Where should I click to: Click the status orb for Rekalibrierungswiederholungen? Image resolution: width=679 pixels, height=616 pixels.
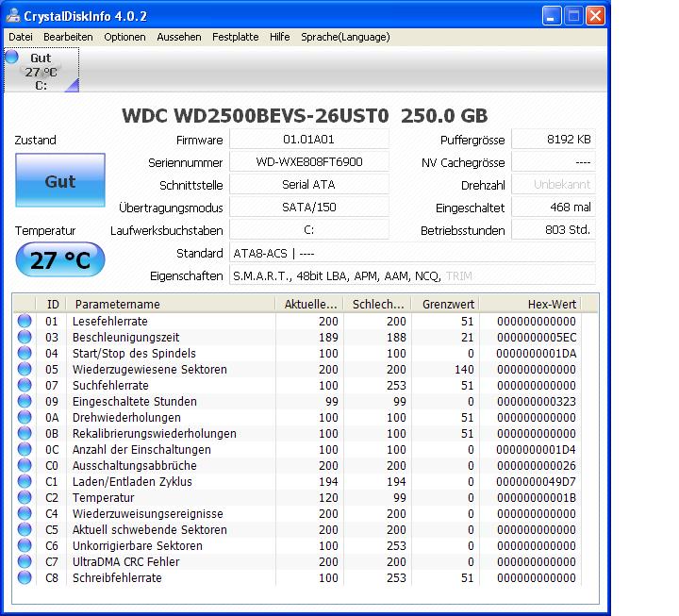[x=25, y=433]
